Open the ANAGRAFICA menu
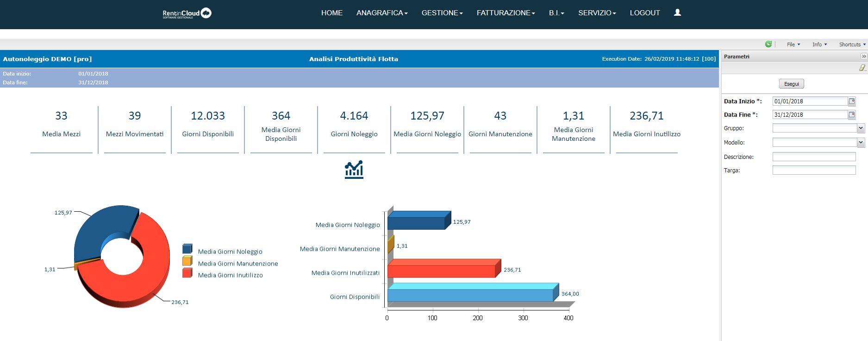This screenshot has height=341, width=868. (x=382, y=13)
